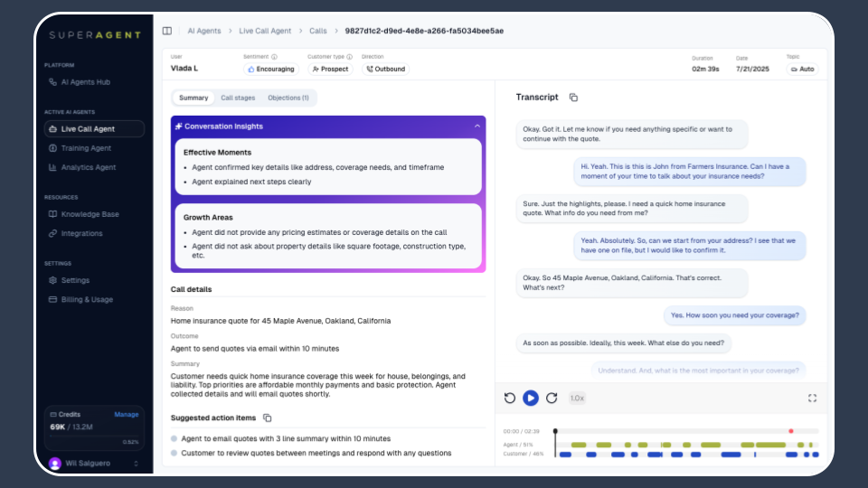Toggle the sidebar panel icon
Image resolution: width=868 pixels, height=488 pixels.
click(167, 31)
